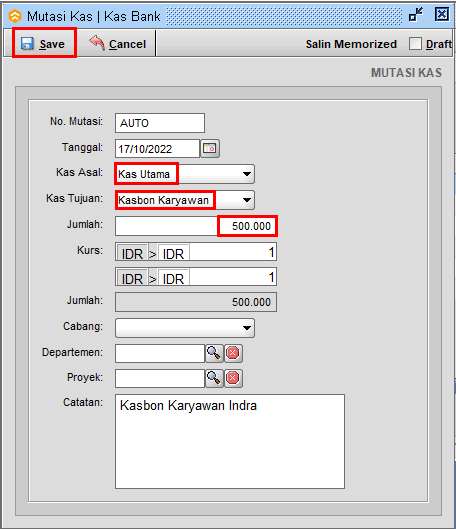Expand the Kas Asal dropdown
Viewport: 456px width, 529px height.
coord(247,174)
